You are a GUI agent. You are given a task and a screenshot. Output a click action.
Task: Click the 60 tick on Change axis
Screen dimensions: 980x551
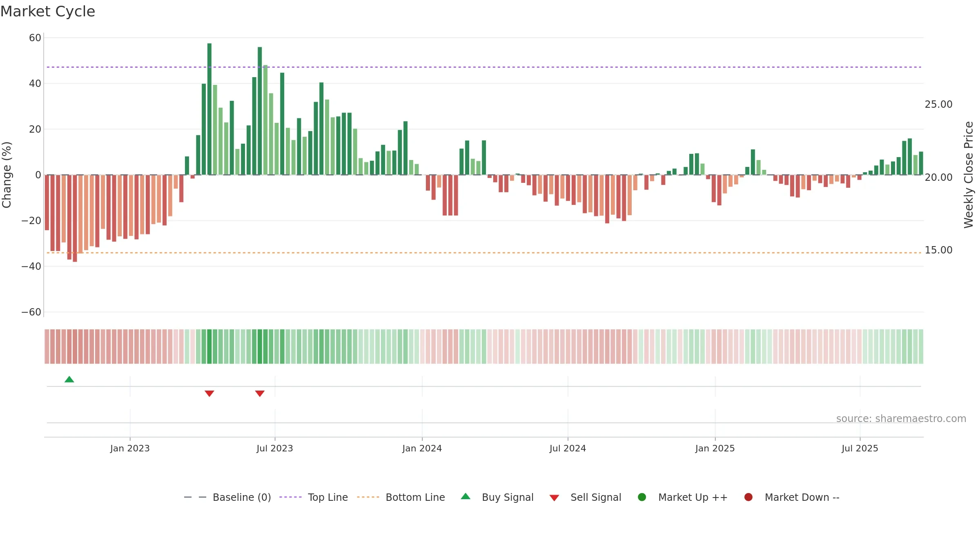pyautogui.click(x=35, y=38)
